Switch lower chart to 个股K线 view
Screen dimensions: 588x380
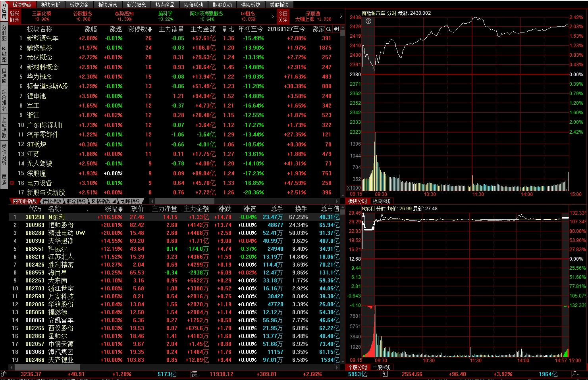point(381,367)
